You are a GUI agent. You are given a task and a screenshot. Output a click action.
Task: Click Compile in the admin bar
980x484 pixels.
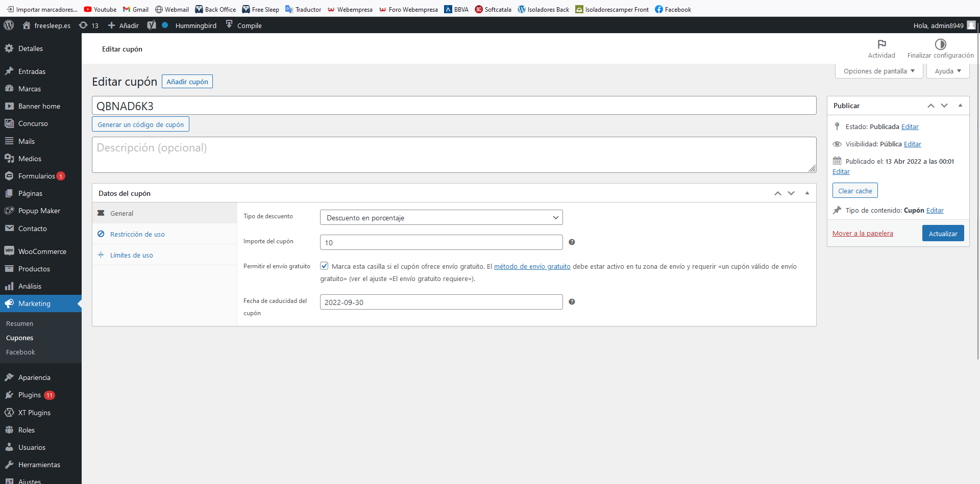pyautogui.click(x=243, y=25)
